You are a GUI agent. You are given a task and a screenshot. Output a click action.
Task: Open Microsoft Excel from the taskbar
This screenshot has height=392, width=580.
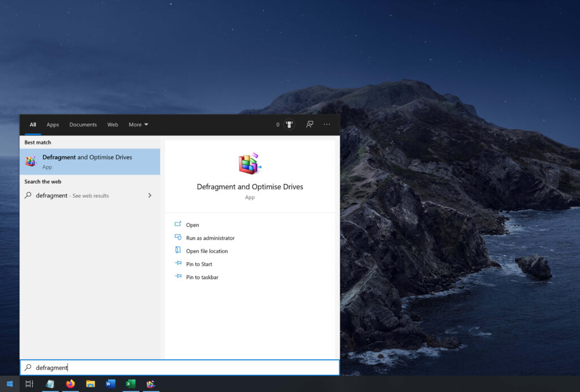(x=130, y=384)
